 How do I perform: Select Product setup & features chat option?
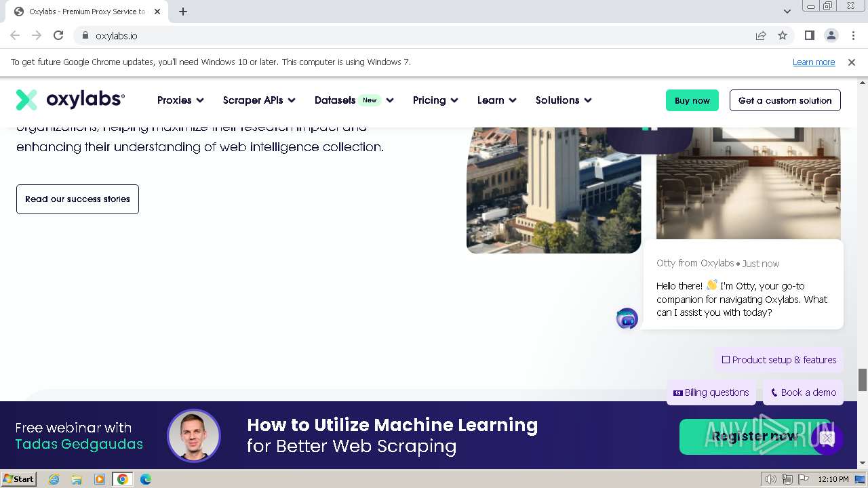778,360
